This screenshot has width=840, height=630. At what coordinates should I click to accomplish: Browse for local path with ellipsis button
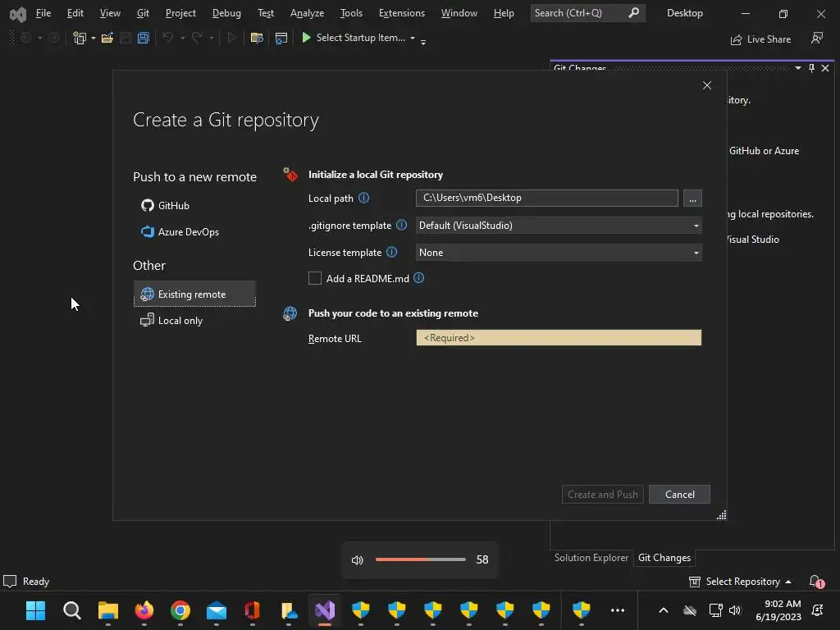(692, 199)
